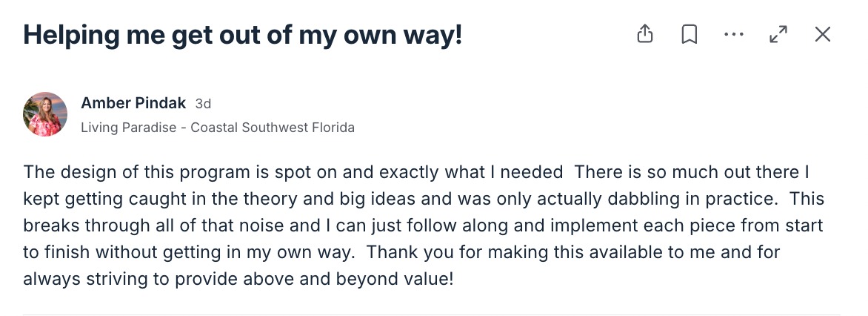
Task: Click Living Paradise - Coastal Southwest Florida subtitle
Action: click(217, 128)
